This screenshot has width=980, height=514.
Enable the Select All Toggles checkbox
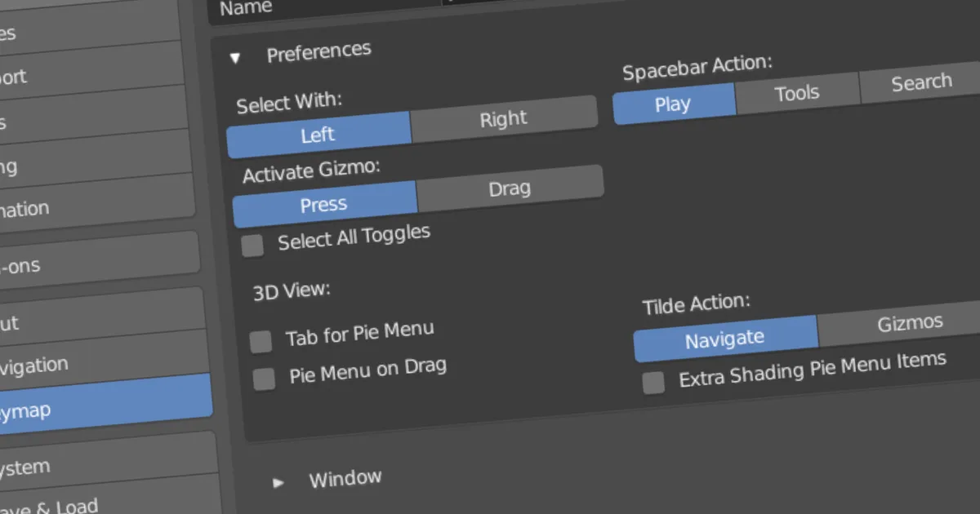tap(253, 246)
